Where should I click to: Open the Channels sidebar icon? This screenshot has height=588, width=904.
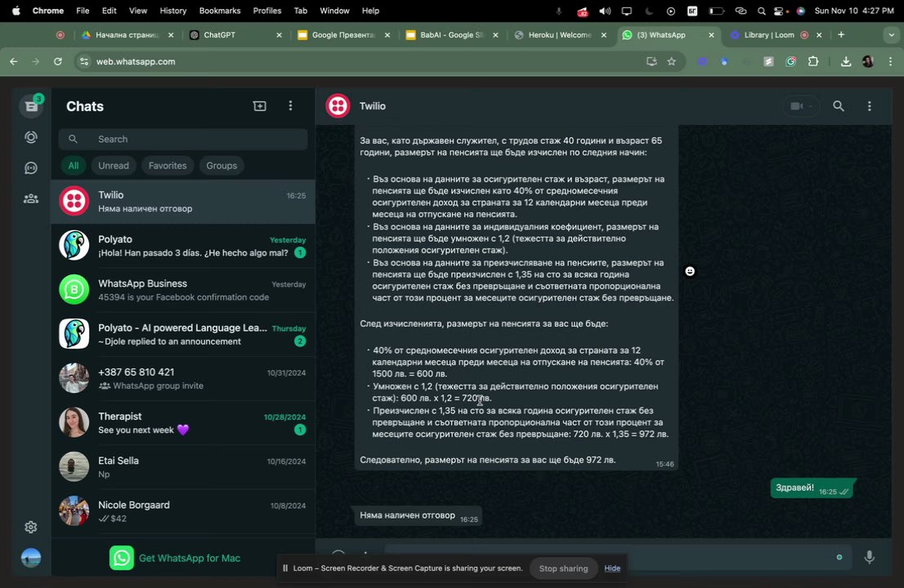31,168
